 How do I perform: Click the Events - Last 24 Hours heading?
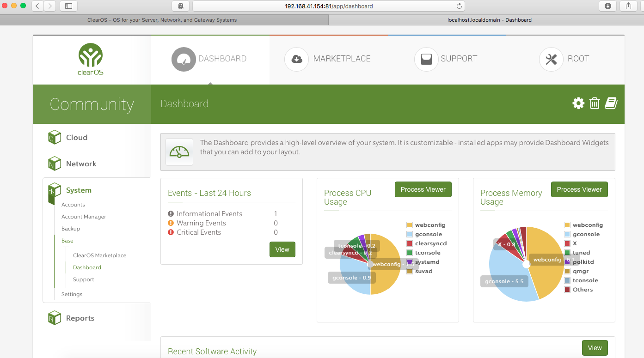[x=209, y=193]
